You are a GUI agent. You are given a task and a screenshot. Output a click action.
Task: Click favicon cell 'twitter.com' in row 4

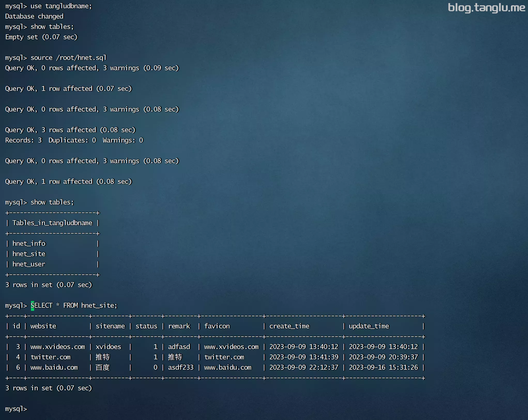(x=224, y=357)
